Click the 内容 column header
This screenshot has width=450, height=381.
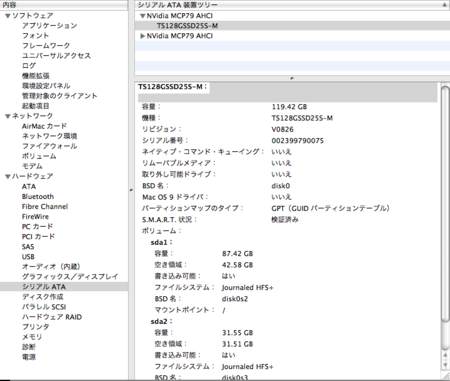coord(64,5)
